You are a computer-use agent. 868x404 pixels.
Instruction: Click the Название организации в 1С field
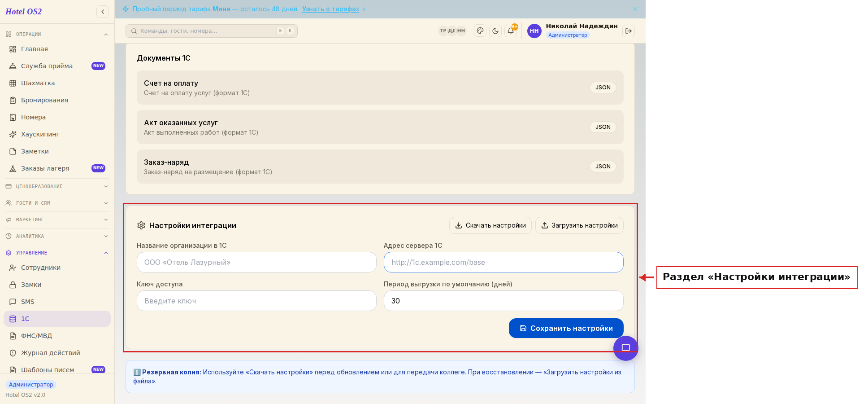pyautogui.click(x=256, y=262)
